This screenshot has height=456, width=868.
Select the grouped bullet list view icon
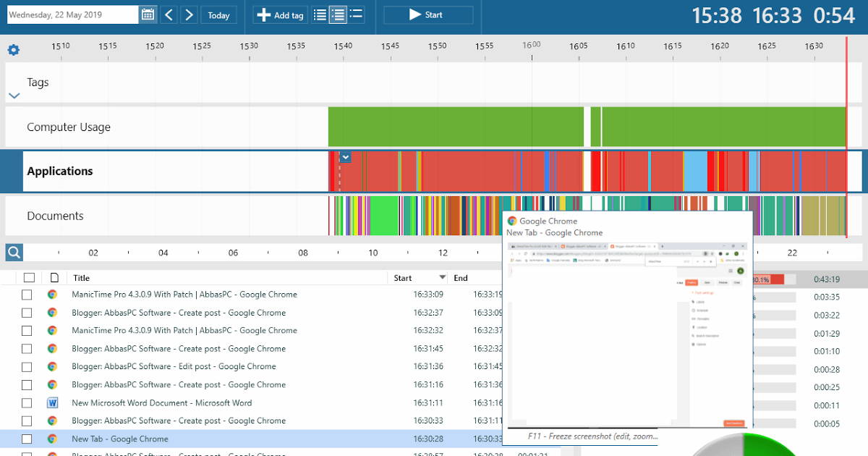click(x=356, y=14)
